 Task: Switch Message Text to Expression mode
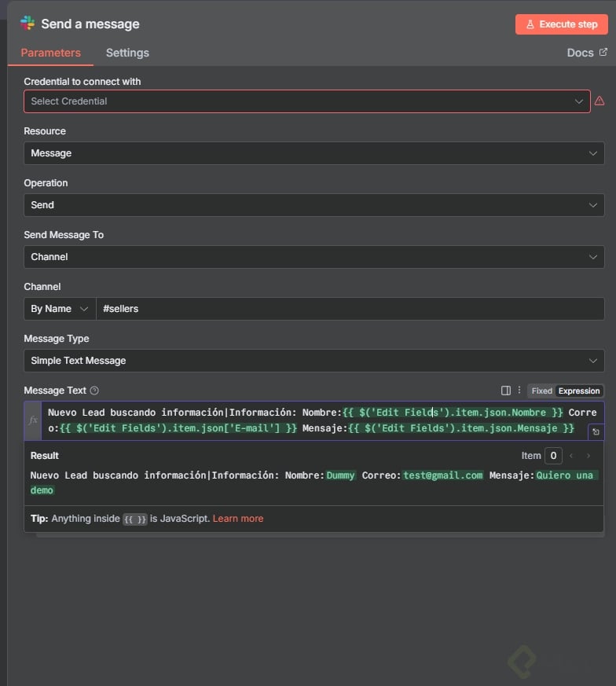pyautogui.click(x=579, y=391)
